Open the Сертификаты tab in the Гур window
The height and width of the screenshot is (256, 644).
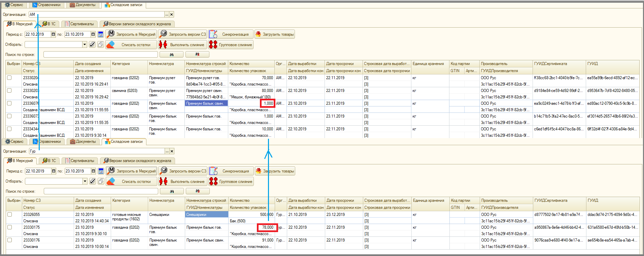pyautogui.click(x=80, y=161)
